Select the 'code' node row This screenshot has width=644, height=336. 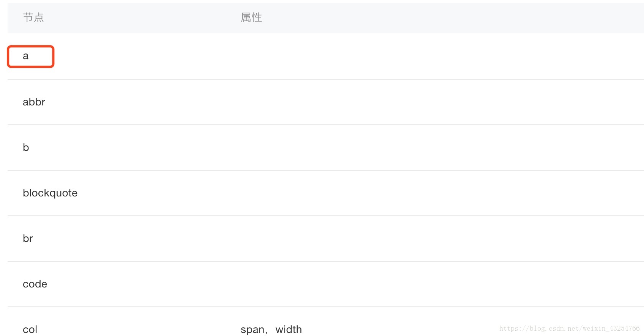pos(326,284)
